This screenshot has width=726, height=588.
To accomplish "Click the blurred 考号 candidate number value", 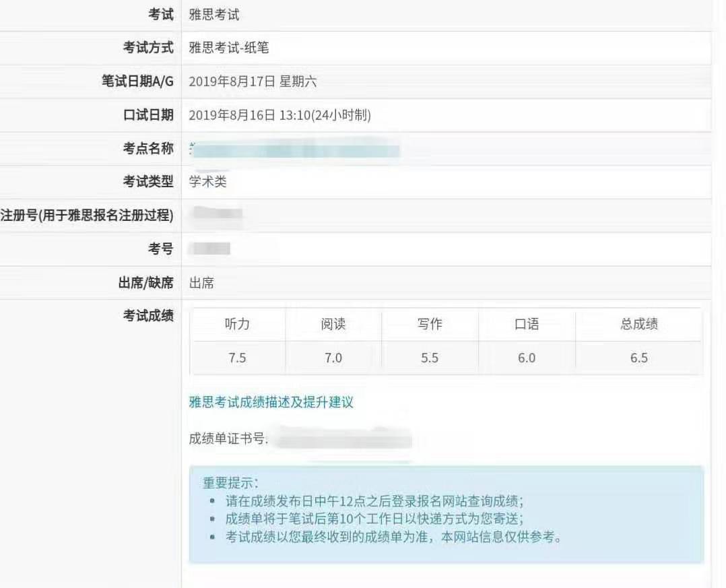I will pyautogui.click(x=209, y=249).
